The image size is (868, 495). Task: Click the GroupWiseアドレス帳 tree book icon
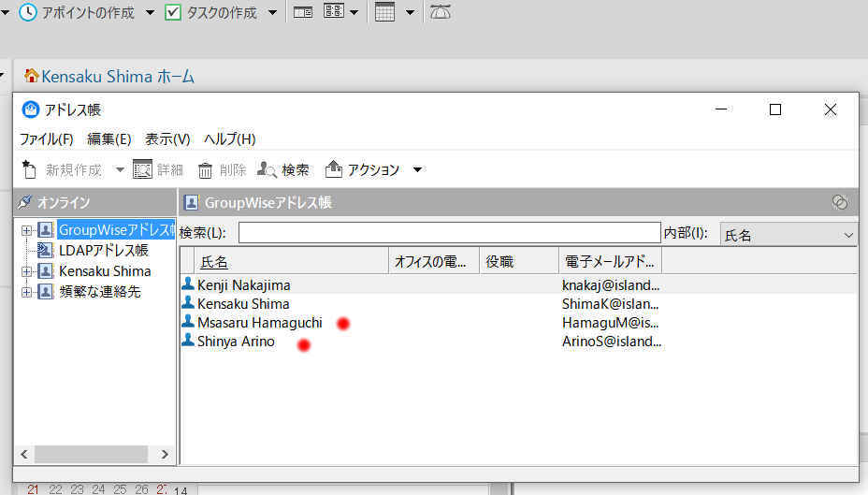tap(46, 230)
